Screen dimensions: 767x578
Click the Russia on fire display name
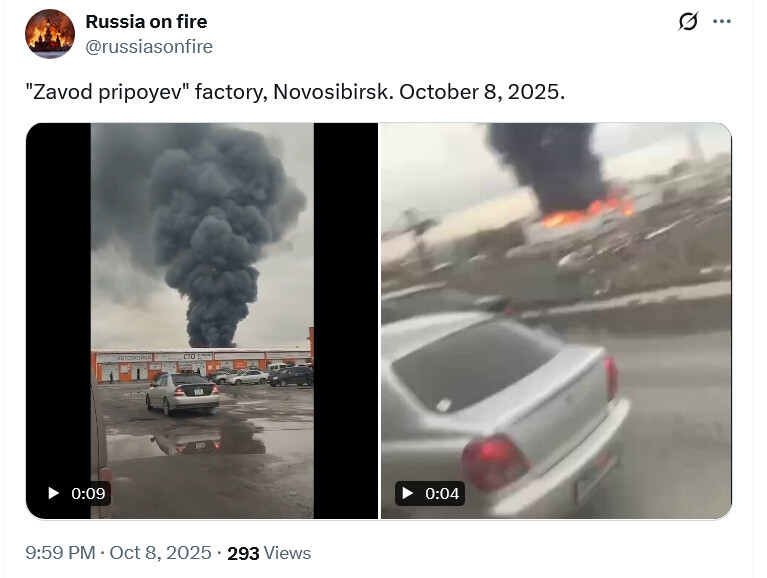(x=146, y=22)
